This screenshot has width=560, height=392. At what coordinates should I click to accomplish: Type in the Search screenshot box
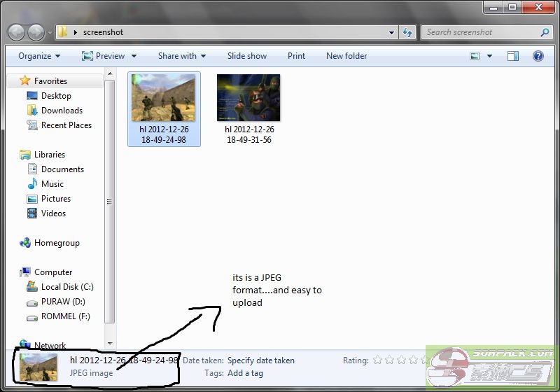tap(479, 32)
